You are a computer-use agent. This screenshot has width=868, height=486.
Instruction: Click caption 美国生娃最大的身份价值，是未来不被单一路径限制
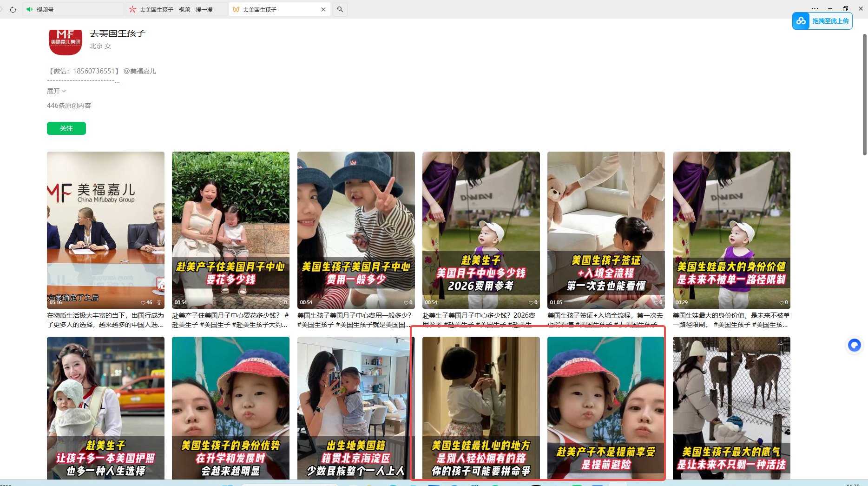click(731, 320)
